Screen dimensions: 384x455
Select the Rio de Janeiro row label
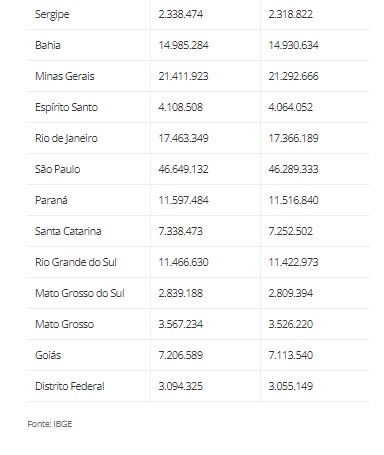pos(66,138)
